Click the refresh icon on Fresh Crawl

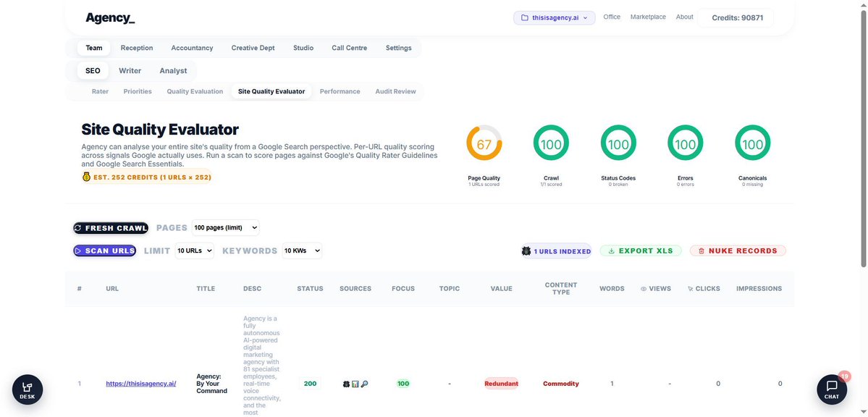click(x=78, y=228)
